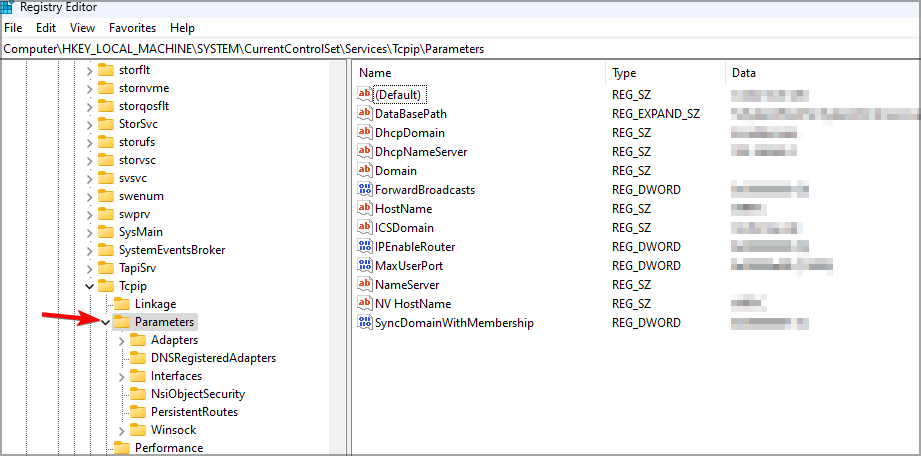Expand the Interfaces subkey
This screenshot has width=921, height=456.
pos(122,377)
